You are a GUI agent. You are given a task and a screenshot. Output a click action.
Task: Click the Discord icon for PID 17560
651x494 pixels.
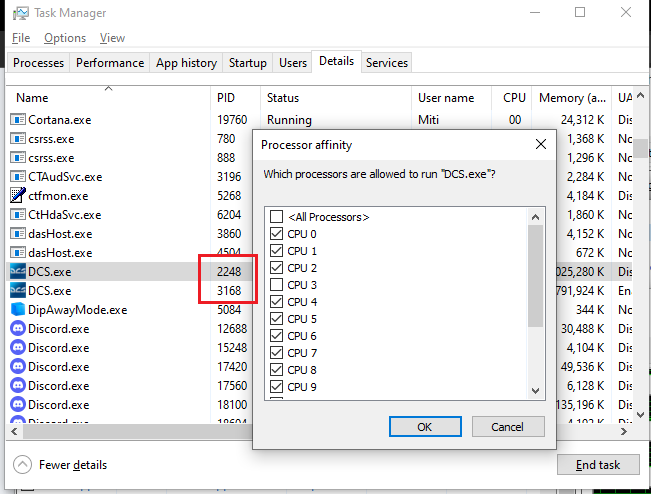pos(18,386)
